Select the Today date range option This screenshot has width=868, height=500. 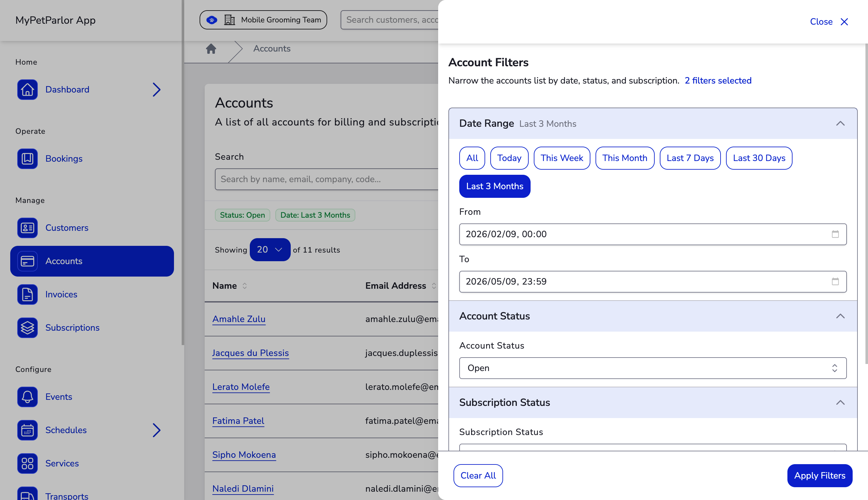pyautogui.click(x=509, y=158)
